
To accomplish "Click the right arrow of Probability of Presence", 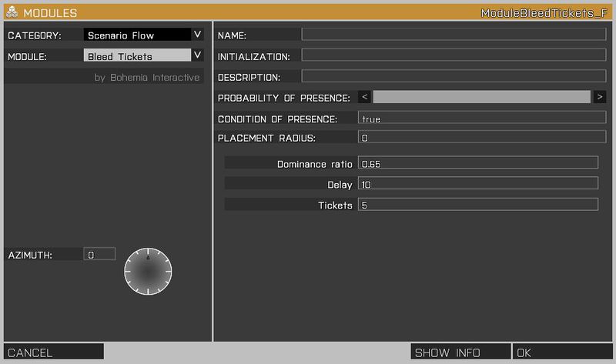I will tap(600, 97).
